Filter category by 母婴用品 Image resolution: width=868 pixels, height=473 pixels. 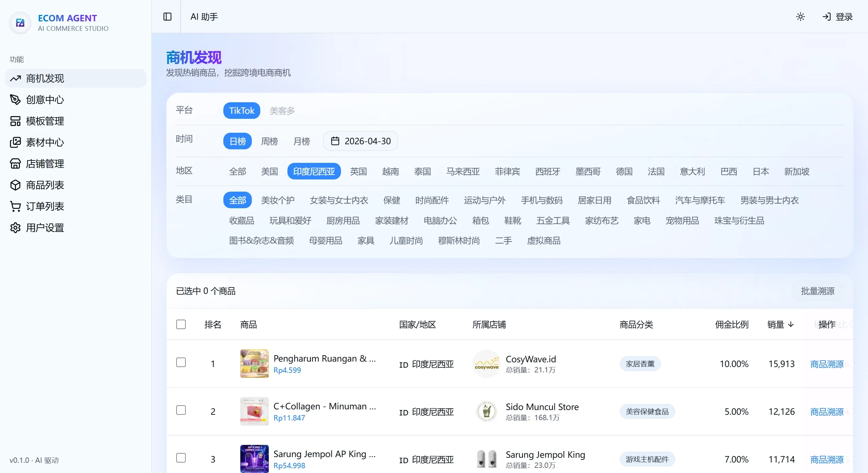pyautogui.click(x=326, y=240)
